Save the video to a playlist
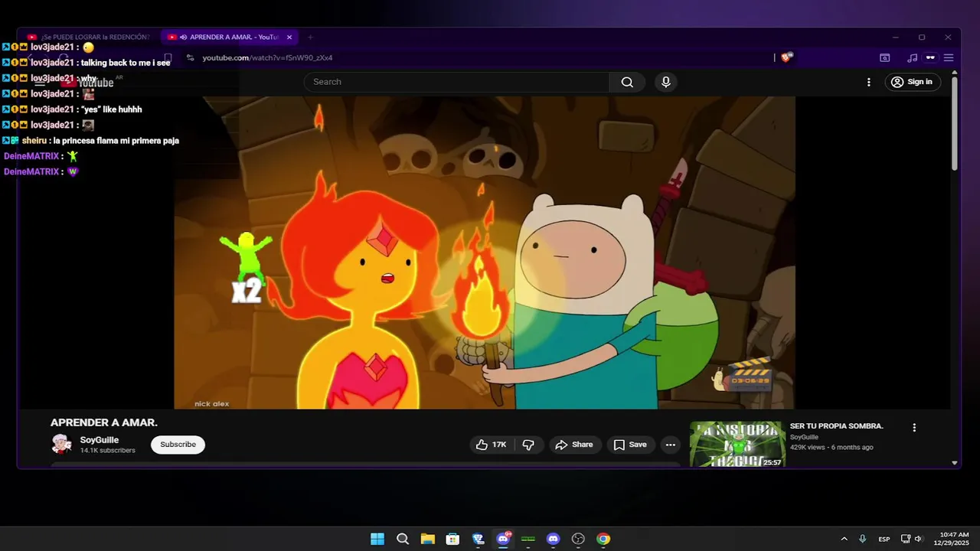This screenshot has width=980, height=551. [x=630, y=445]
